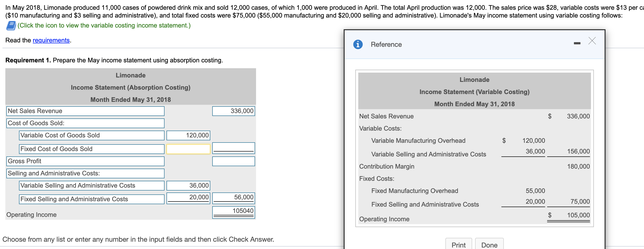Click the 75,000 total fixed costs value

click(x=580, y=202)
